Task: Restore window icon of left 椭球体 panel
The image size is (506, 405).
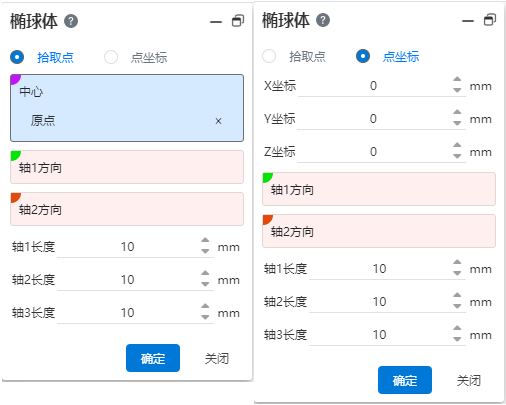Action: 238,21
